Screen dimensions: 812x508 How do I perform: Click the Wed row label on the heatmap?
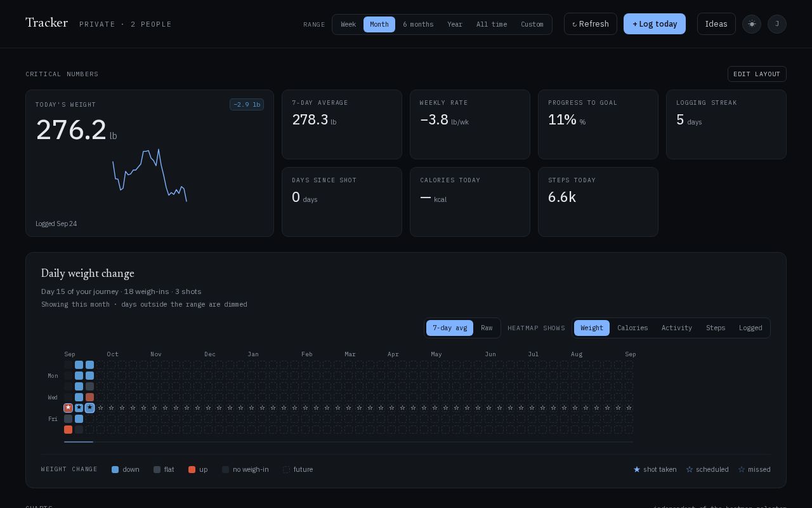[x=53, y=398]
